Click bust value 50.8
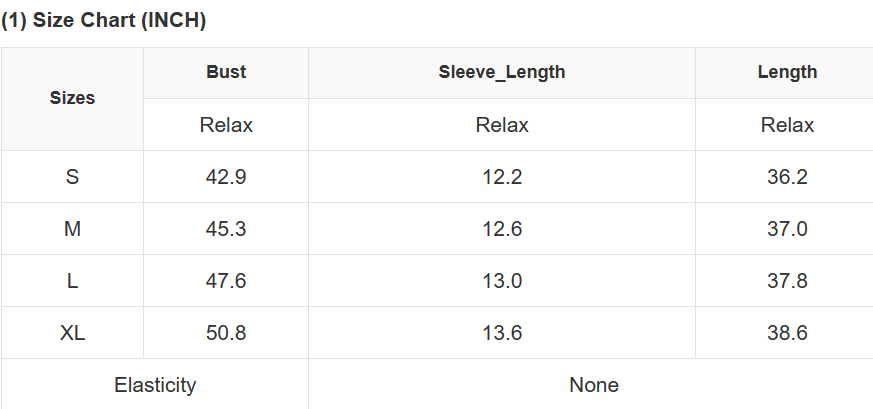This screenshot has height=409, width=873. (x=226, y=333)
